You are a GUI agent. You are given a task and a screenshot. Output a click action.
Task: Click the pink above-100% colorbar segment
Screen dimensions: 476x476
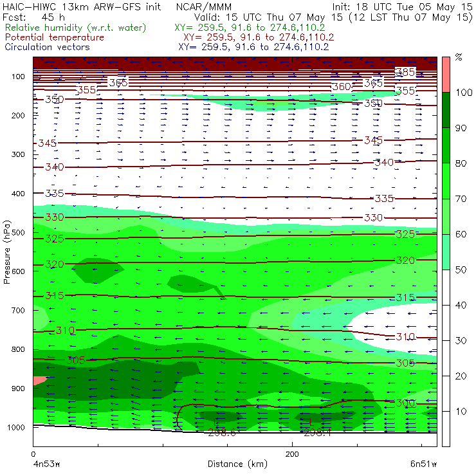pyautogui.click(x=446, y=75)
